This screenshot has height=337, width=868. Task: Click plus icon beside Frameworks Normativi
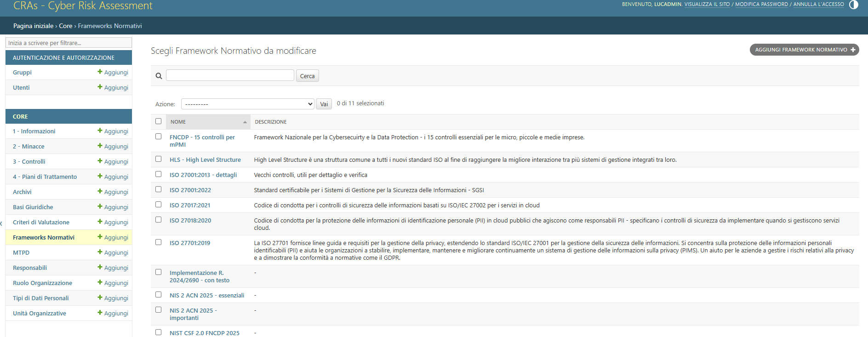tap(100, 237)
